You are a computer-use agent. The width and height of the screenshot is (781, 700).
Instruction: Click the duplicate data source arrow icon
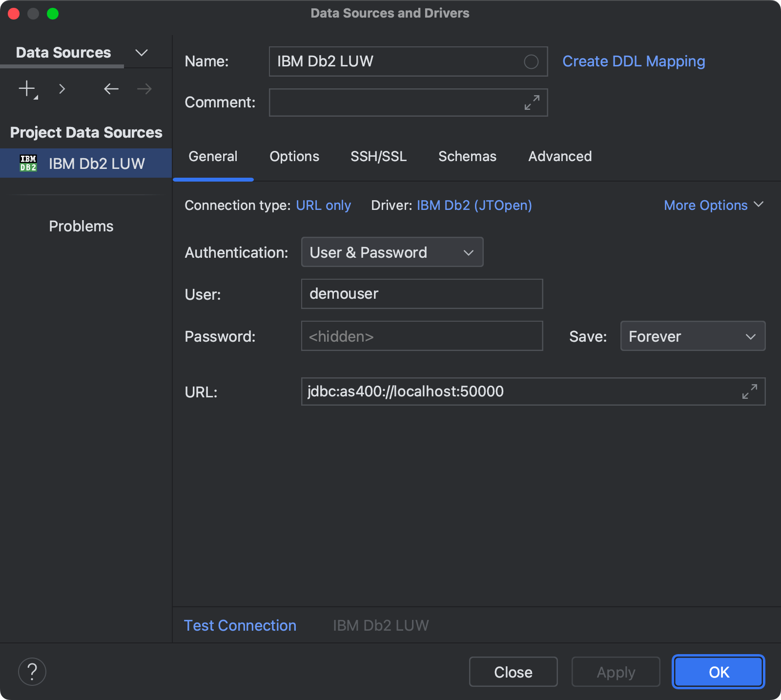[x=62, y=89]
